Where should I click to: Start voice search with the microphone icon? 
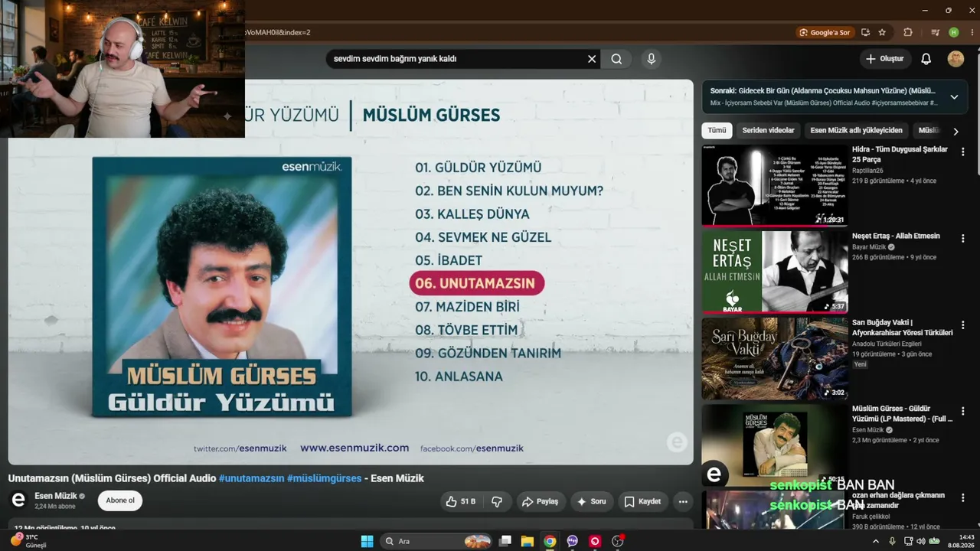pos(651,59)
